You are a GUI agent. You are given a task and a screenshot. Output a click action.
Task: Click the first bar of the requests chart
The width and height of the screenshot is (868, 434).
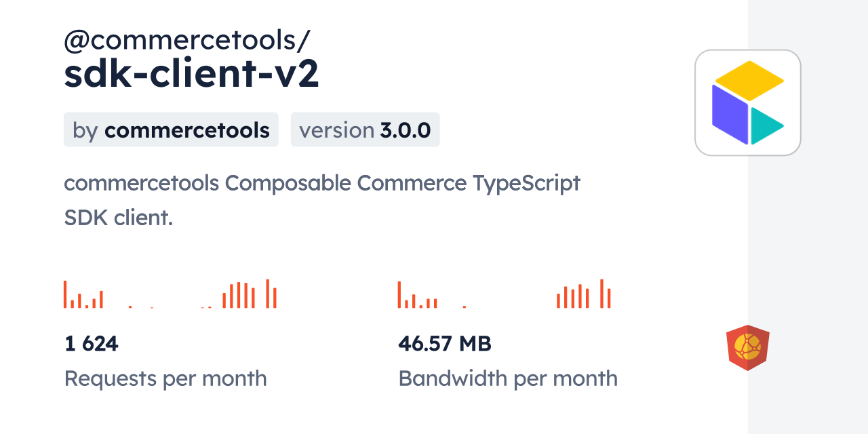[x=65, y=294]
